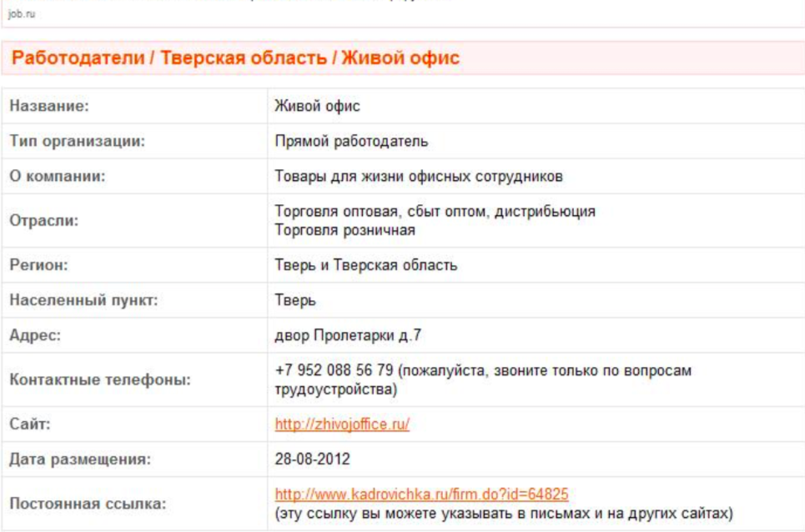Click the 'Сайт:' label
805x532 pixels.
[30, 424]
